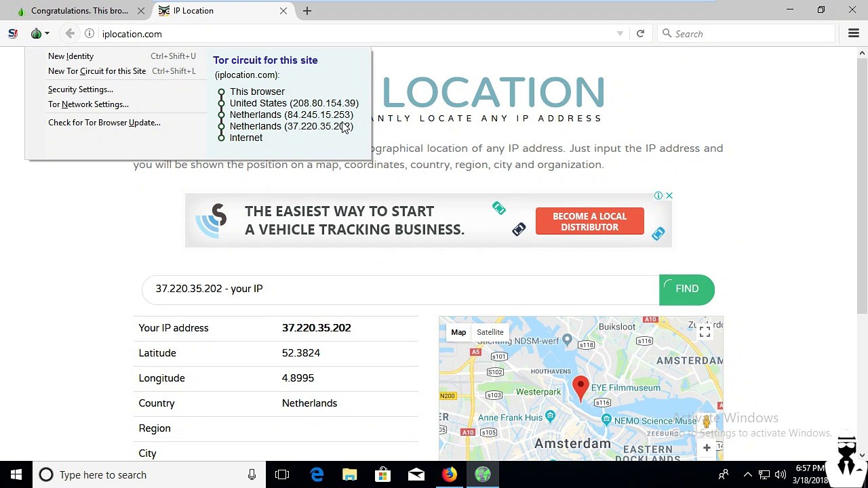Open the taskbar clock and date
This screenshot has width=868, height=488.
(811, 474)
